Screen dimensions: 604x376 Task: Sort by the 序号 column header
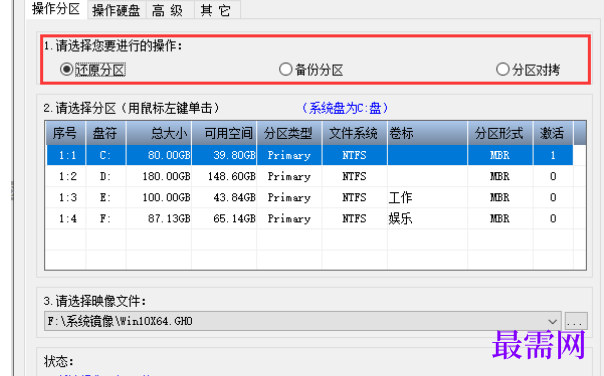(x=65, y=133)
